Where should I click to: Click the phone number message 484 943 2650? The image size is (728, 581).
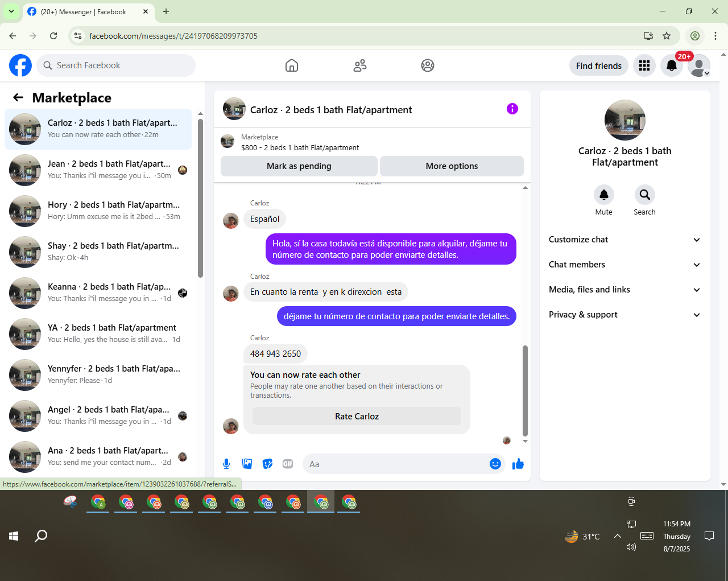275,353
